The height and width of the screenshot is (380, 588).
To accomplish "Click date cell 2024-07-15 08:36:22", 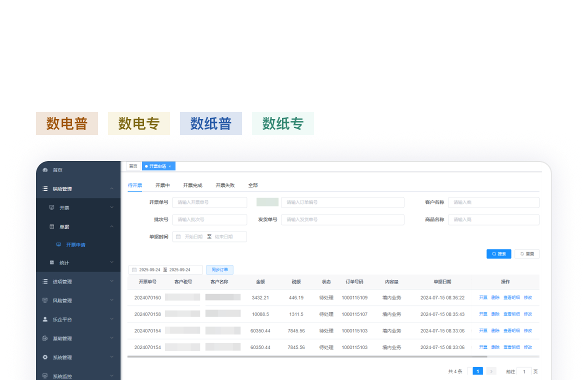I will pos(442,297).
